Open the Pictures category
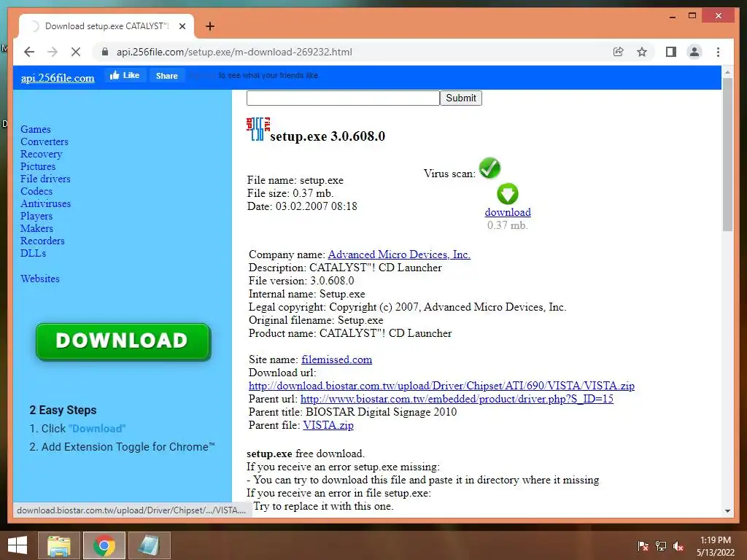 38,166
